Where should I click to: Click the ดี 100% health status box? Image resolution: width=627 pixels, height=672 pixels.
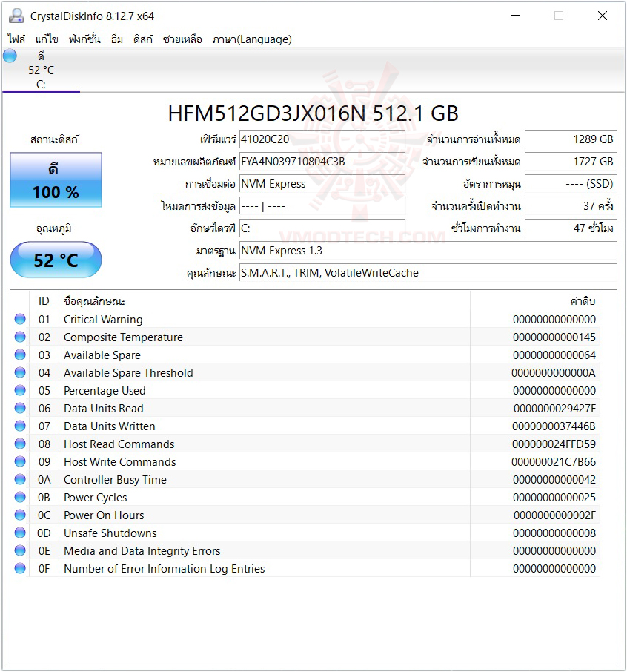pos(55,180)
